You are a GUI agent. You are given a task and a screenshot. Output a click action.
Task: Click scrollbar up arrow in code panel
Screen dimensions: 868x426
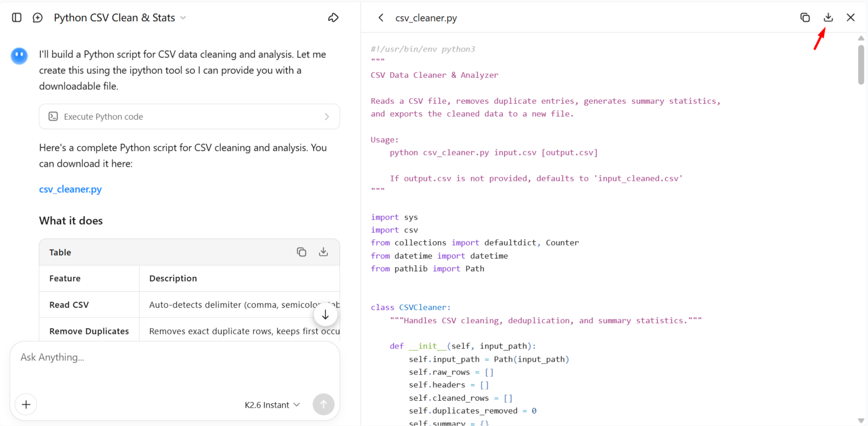click(x=861, y=38)
